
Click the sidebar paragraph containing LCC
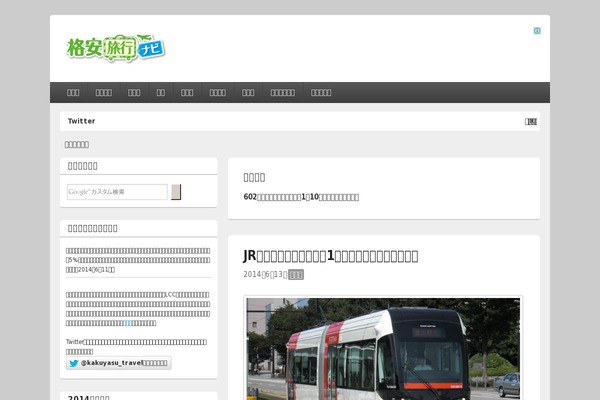coord(138,309)
